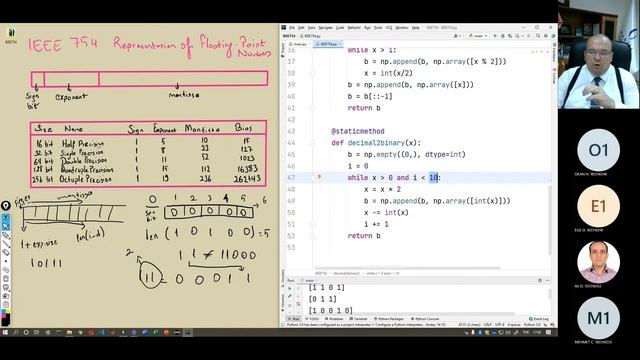640x360 pixels.
Task: Pick the black color swatch in annotation toolbar
Action: [x=6, y=320]
